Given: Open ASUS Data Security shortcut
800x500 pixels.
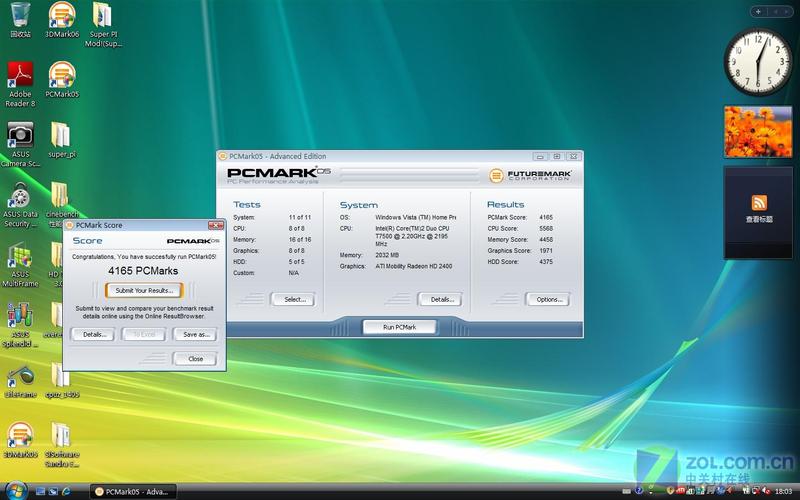Looking at the screenshot, I should [20, 205].
